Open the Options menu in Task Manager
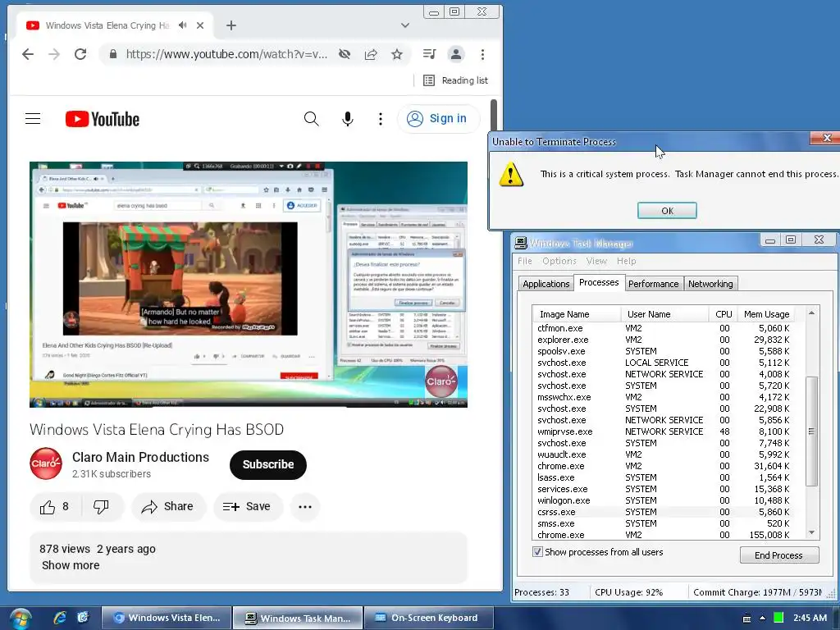840x630 pixels. point(559,261)
